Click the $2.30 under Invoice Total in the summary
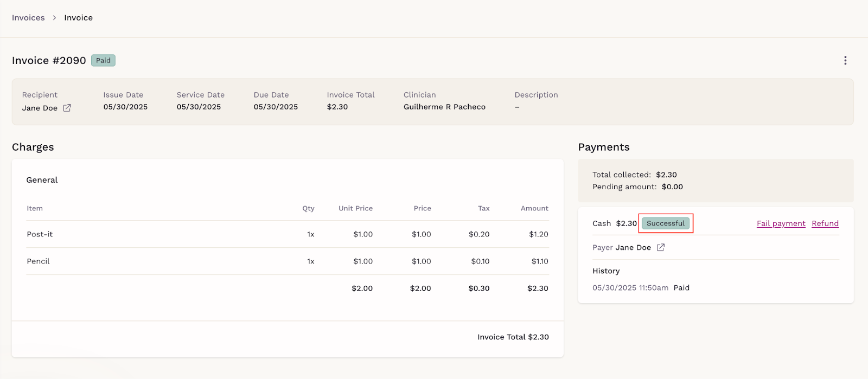868x379 pixels. [x=337, y=107]
